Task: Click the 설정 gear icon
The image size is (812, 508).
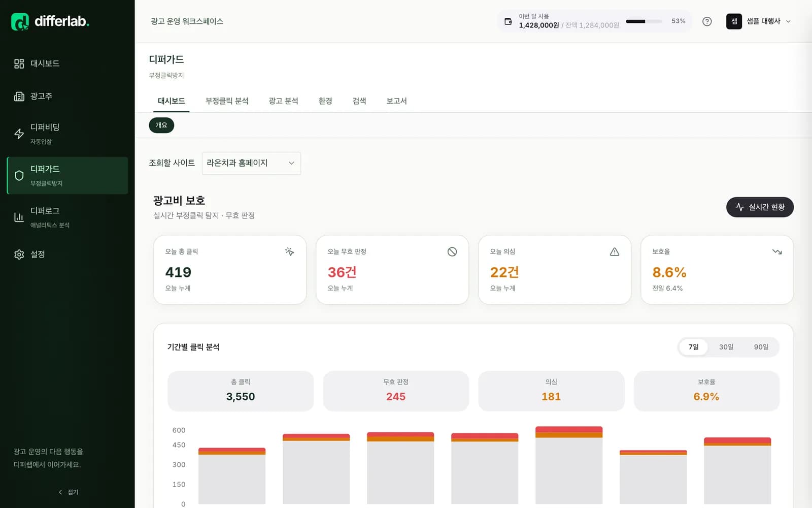Action: [19, 254]
